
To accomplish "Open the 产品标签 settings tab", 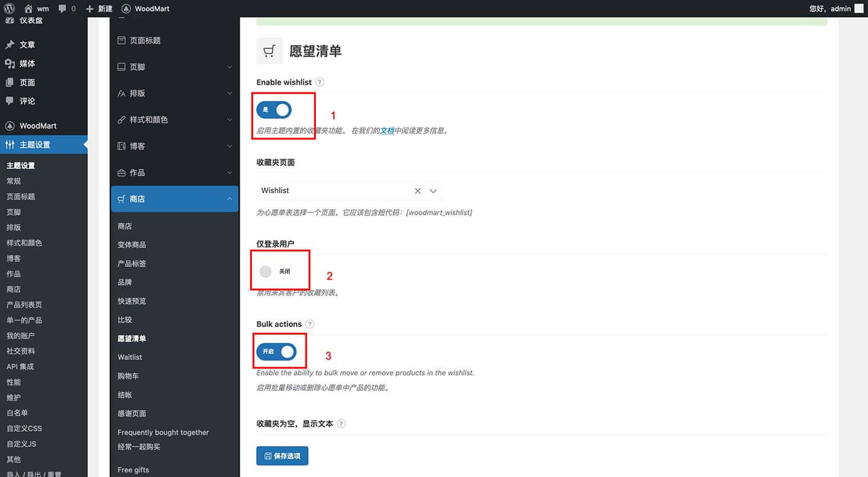I will (132, 264).
